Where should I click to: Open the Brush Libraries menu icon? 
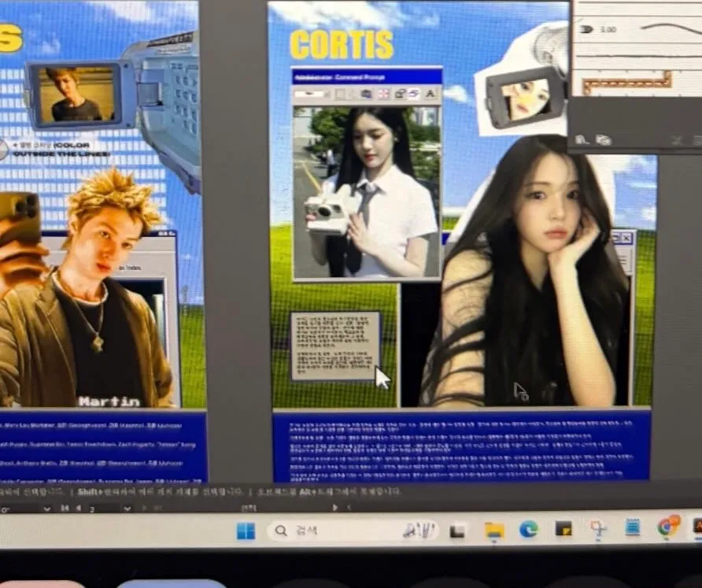pyautogui.click(x=582, y=140)
